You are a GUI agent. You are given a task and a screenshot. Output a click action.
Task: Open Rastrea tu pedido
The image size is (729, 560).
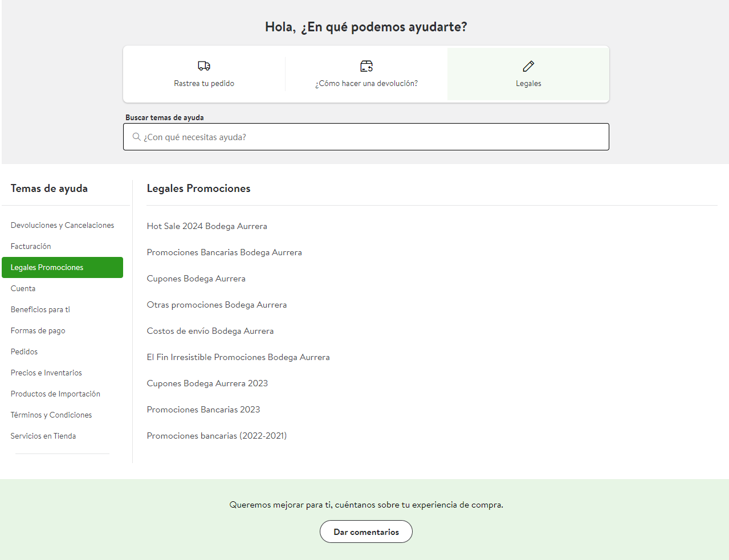(204, 83)
